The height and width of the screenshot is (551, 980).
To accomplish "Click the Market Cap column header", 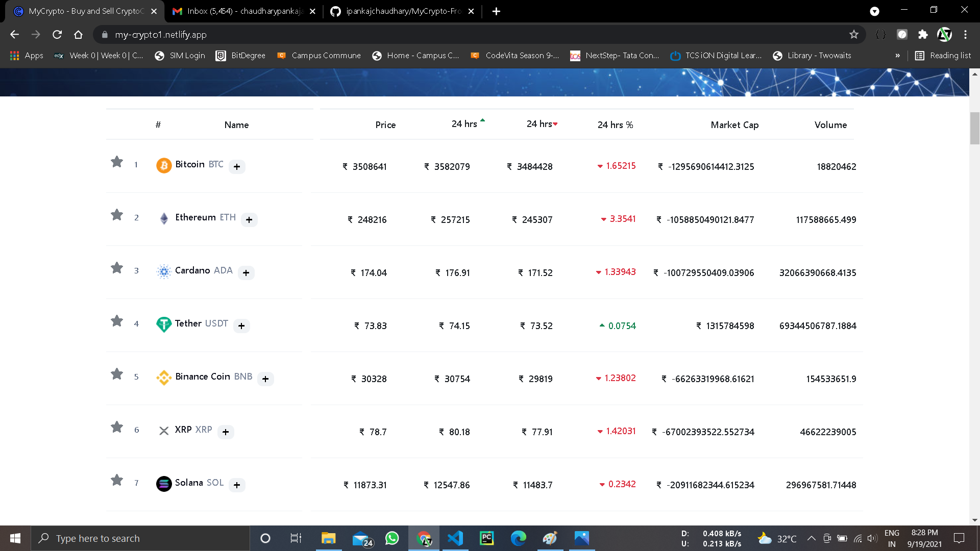I will click(x=733, y=125).
